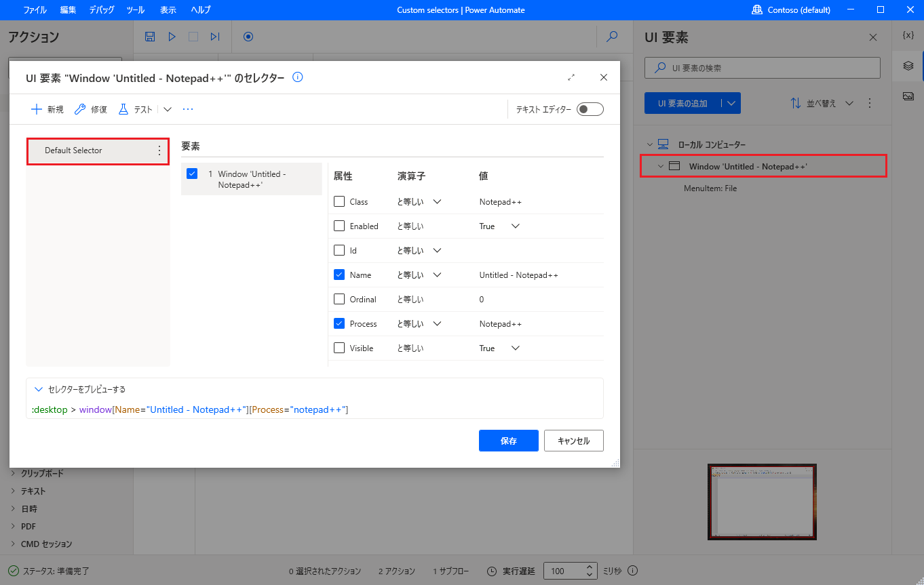Click the Stop flow icon

[193, 37]
